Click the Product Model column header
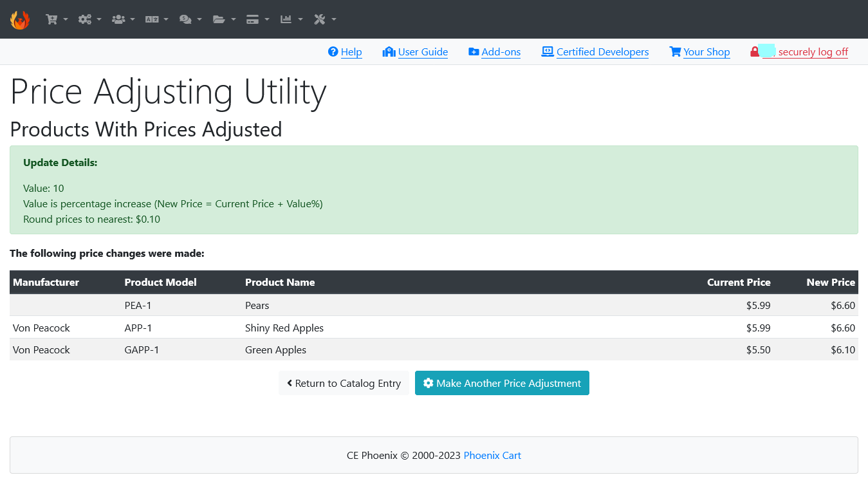The width and height of the screenshot is (868, 484). (x=160, y=282)
